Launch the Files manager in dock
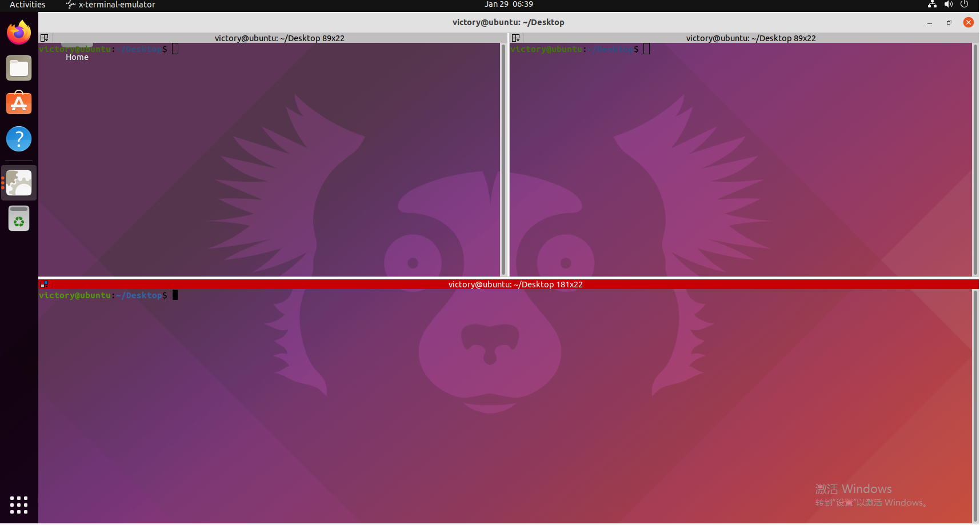 (x=19, y=68)
